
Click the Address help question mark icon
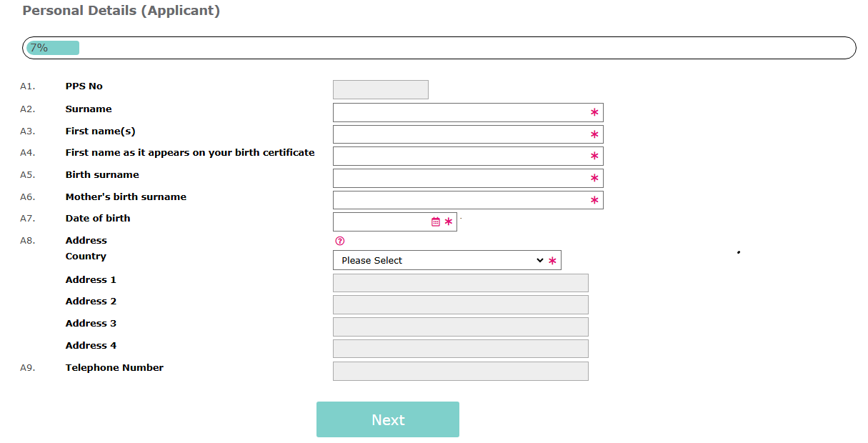point(340,242)
